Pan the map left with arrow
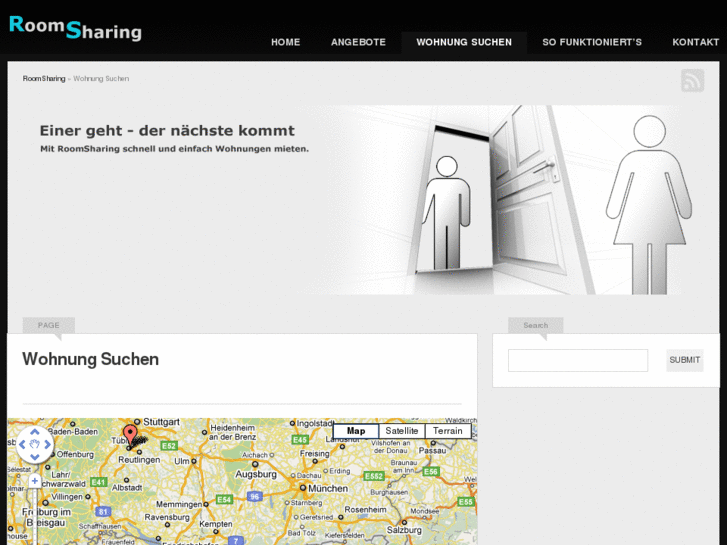This screenshot has height=545, width=727. click(x=22, y=444)
